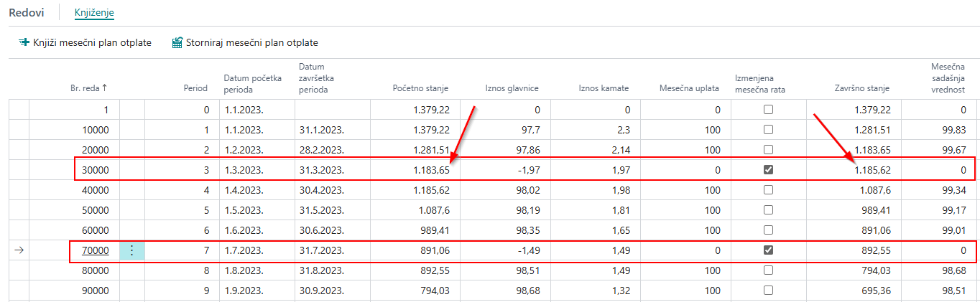Viewport: 980px width, 302px height.
Task: Click the Početno stanje column header
Action: tap(420, 88)
